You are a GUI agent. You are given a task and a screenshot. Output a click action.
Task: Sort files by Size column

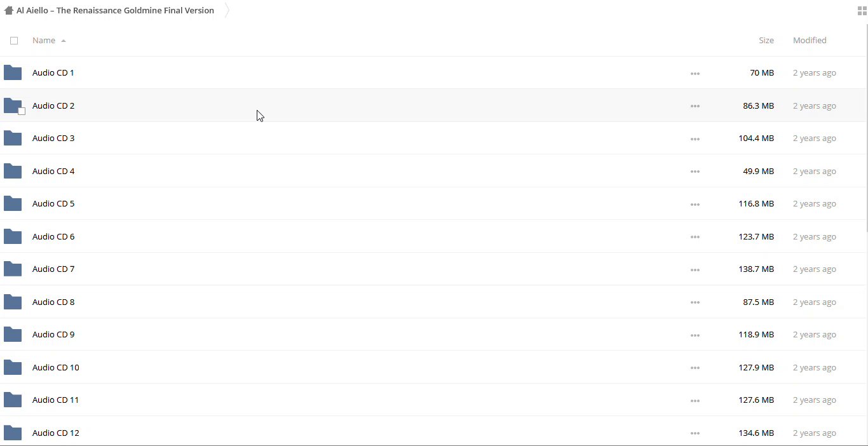766,40
